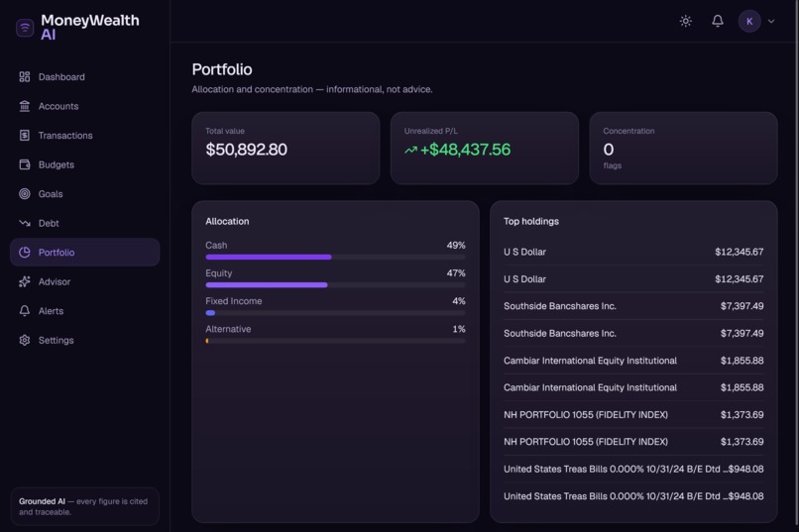Click the Alternative allocation bar
This screenshot has height=532, width=799.
[x=335, y=341]
